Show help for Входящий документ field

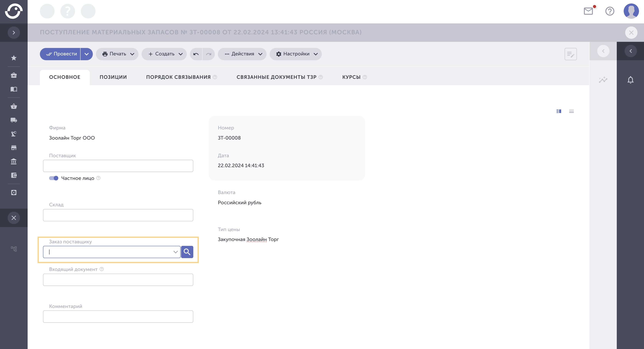[x=101, y=269]
